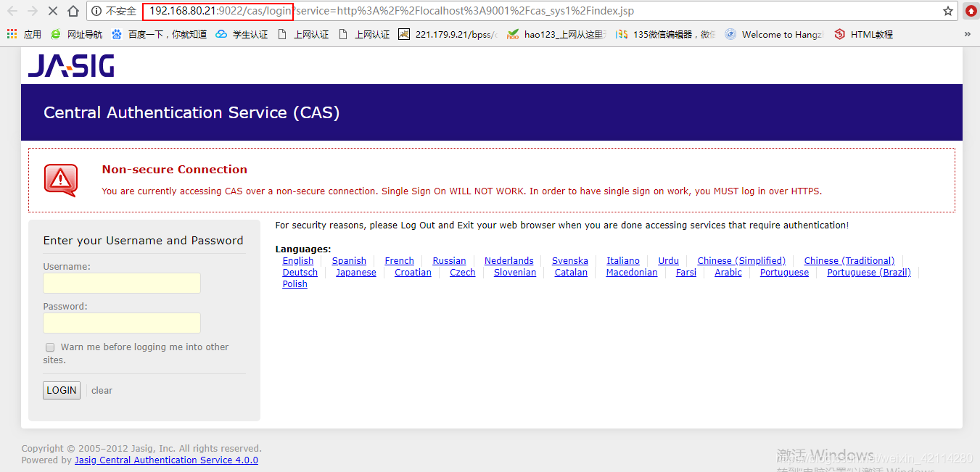Focus the Password input field
This screenshot has width=980, height=472.
coord(122,323)
